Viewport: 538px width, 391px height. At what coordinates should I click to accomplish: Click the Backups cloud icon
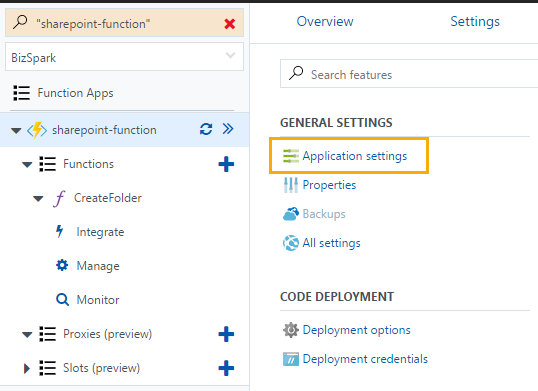pyautogui.click(x=291, y=214)
